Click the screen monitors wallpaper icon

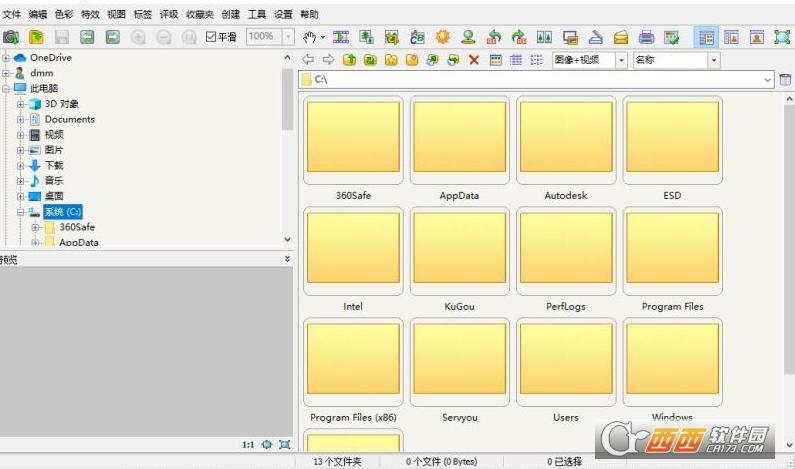point(570,37)
